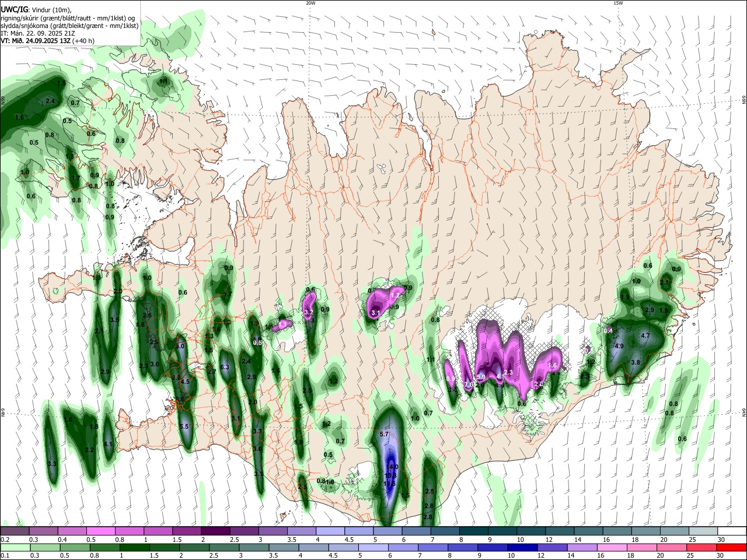Screen dimensions: 747x560
Task: Click the slate swatch labeled 16 in upper legend
Action: (617, 531)
